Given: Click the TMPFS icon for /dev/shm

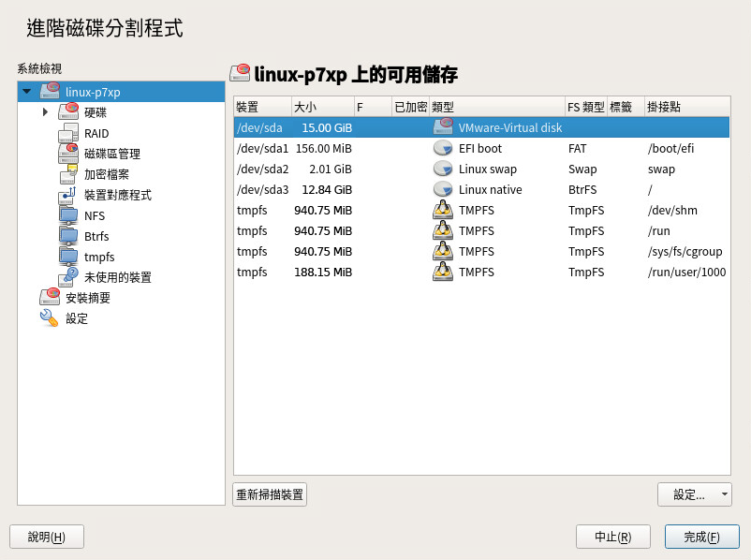Looking at the screenshot, I should (443, 210).
